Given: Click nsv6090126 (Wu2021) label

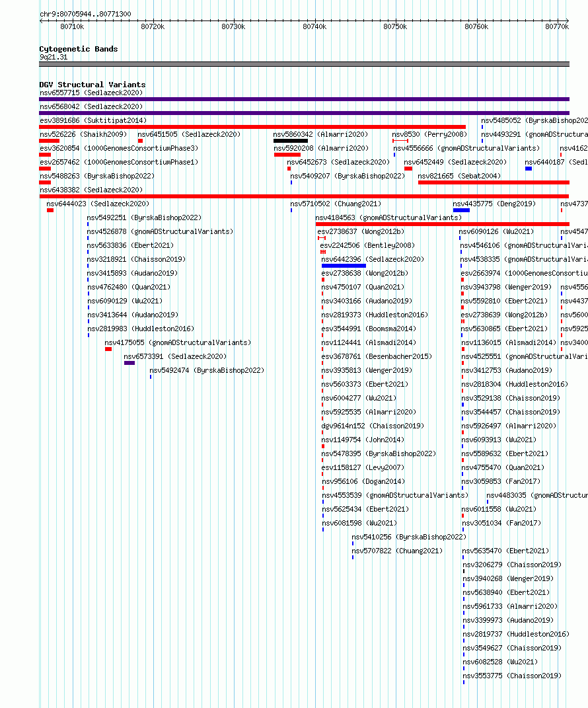Looking at the screenshot, I should pyautogui.click(x=496, y=231).
